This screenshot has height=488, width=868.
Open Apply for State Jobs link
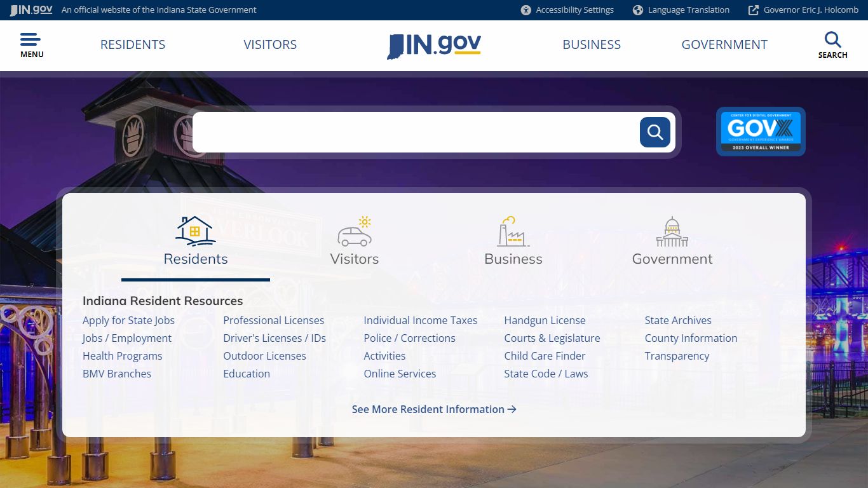click(x=128, y=320)
